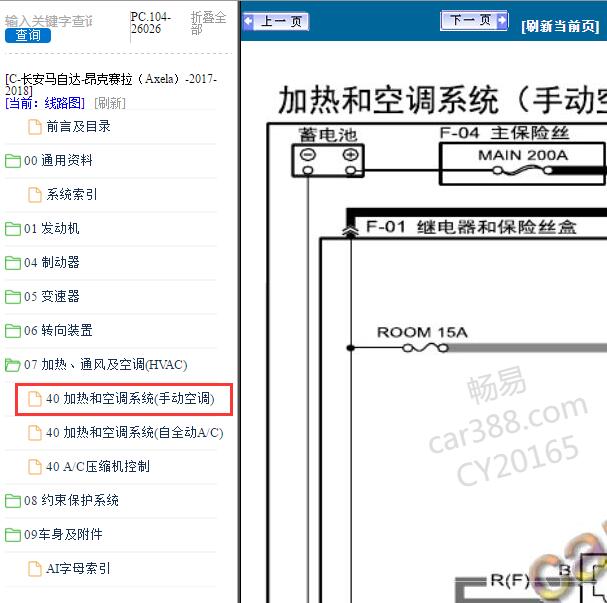Click the 查询 search button

point(28,36)
